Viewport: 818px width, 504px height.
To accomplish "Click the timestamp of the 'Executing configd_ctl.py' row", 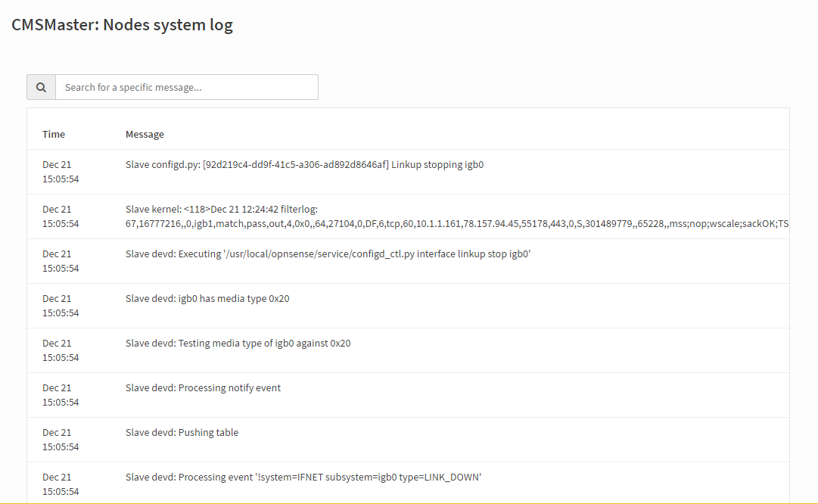I will click(x=61, y=261).
